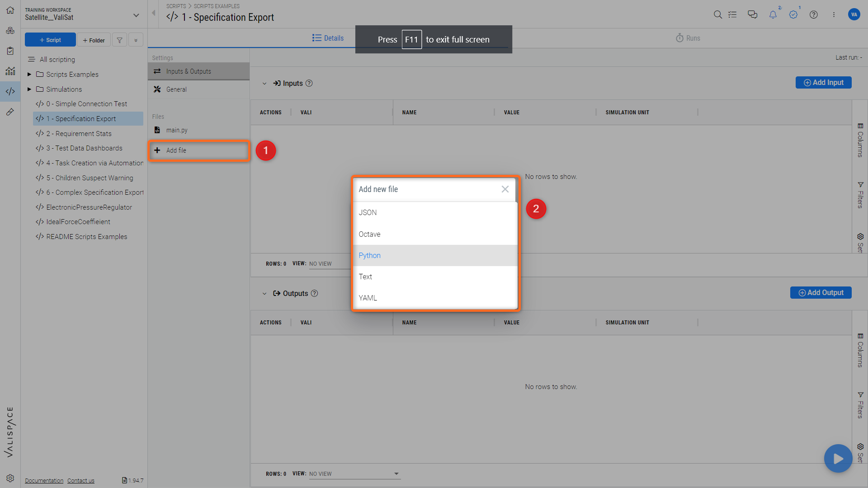
Task: Open the home icon in left rail
Action: click(10, 10)
